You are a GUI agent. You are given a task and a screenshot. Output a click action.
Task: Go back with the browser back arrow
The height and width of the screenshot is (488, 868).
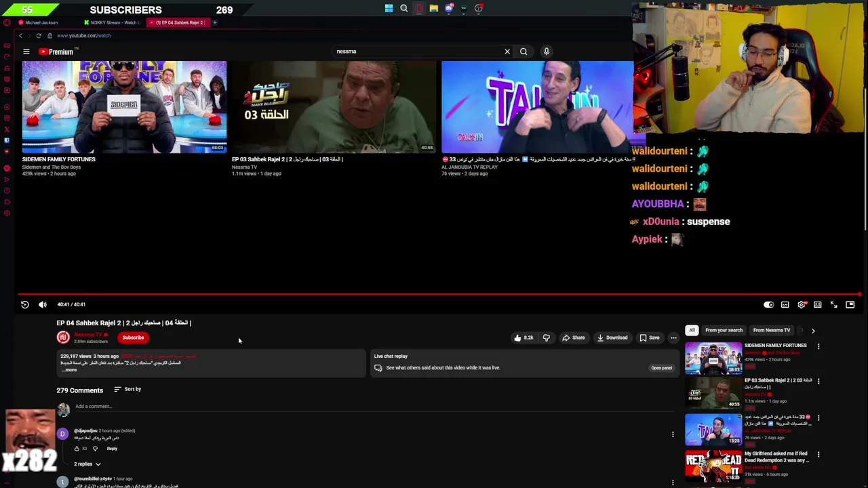21,36
